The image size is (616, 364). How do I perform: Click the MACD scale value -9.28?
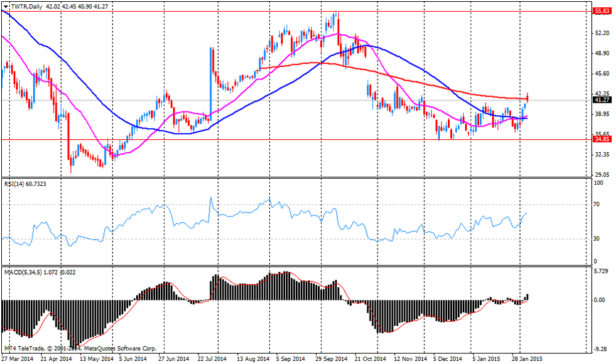(601, 349)
